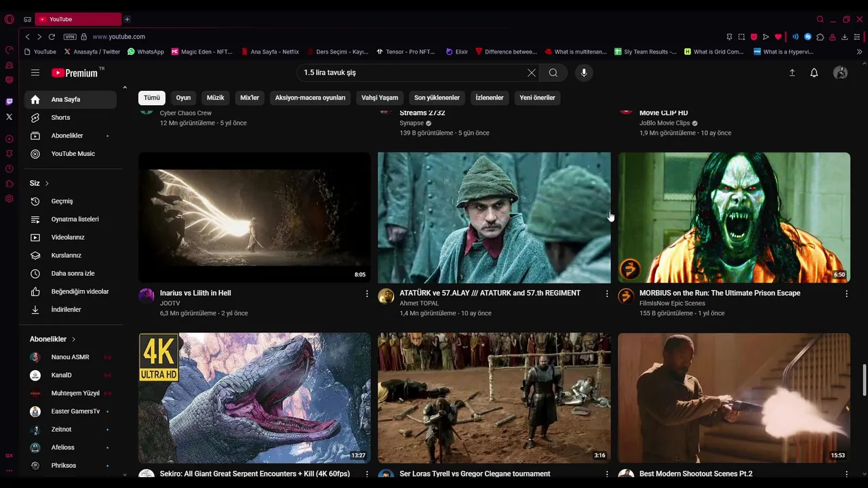Open Beğendiğim videolar list
Image resolution: width=868 pixels, height=488 pixels.
pos(71,291)
